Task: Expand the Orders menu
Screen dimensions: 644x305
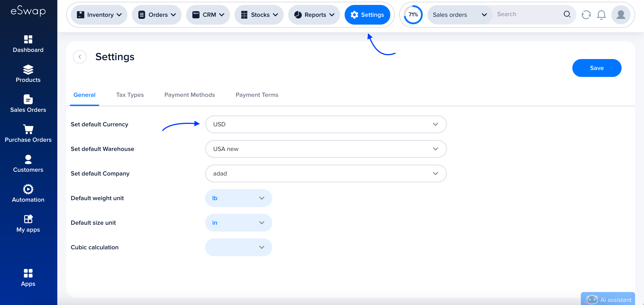Action: 157,15
